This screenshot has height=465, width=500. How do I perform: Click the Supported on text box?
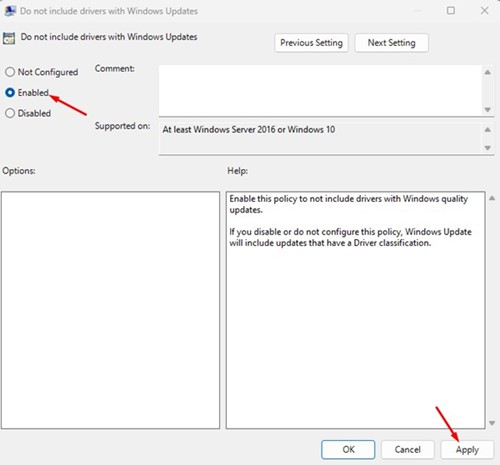(320, 138)
